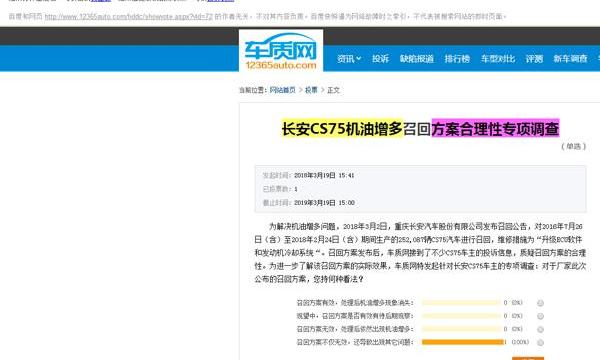Click the 正文 breadcrumb text
Viewport: 600px width, 360px height.
pos(333,90)
